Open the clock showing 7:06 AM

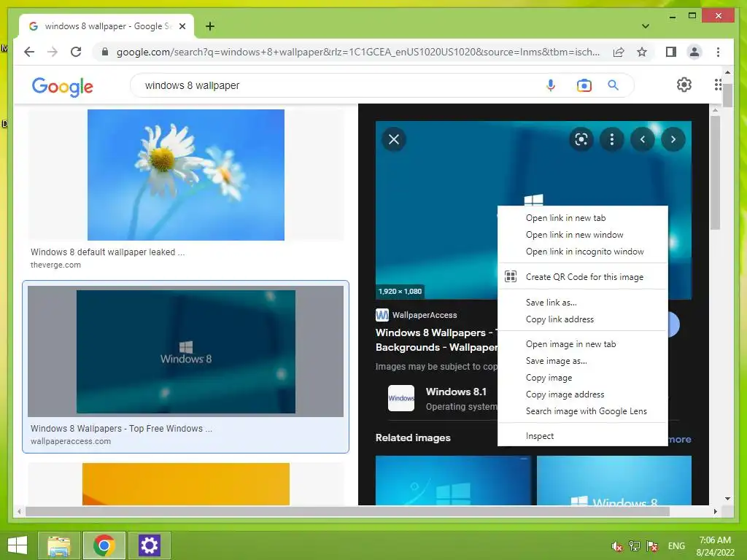(x=715, y=546)
